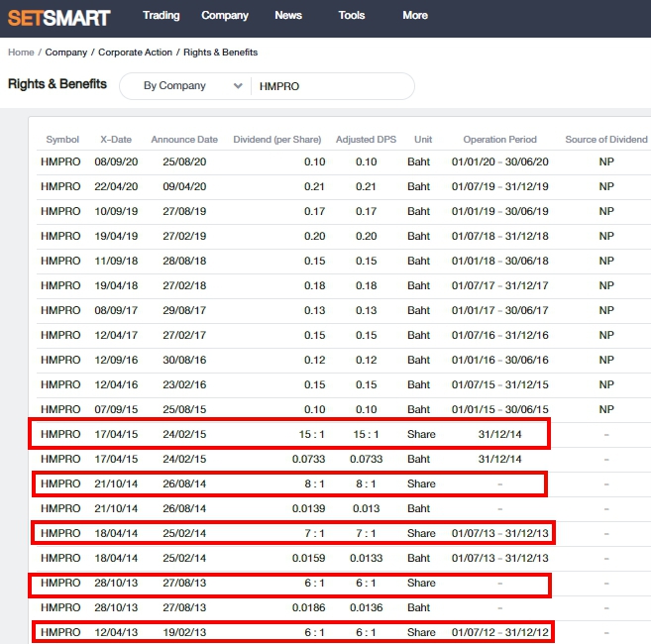Viewport: 651px width, 644px height.
Task: Open the Trading menu
Action: (x=161, y=16)
